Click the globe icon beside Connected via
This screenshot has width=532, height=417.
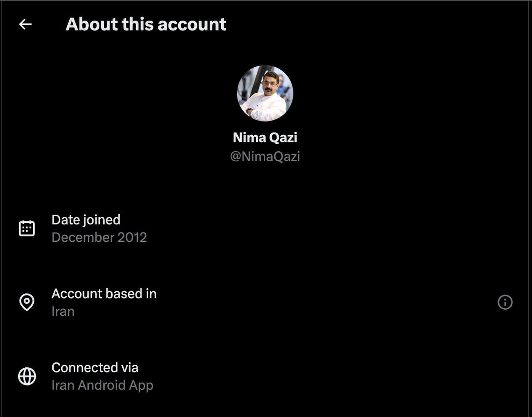(27, 376)
